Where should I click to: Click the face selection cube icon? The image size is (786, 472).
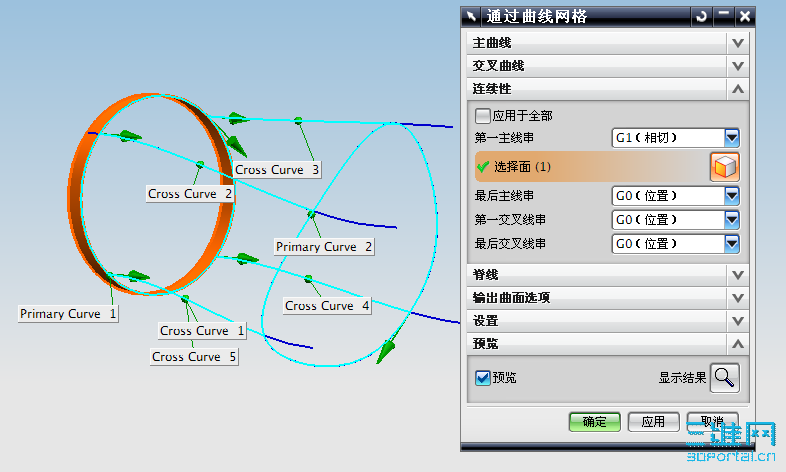[x=724, y=167]
